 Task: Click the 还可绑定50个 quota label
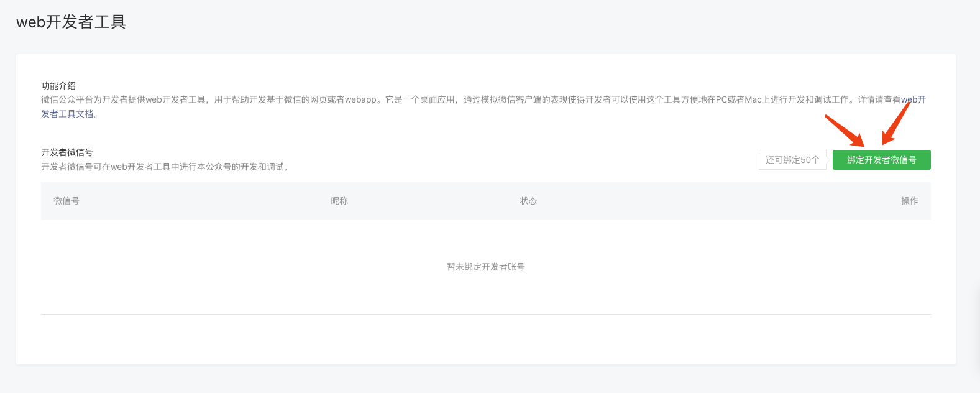(792, 160)
